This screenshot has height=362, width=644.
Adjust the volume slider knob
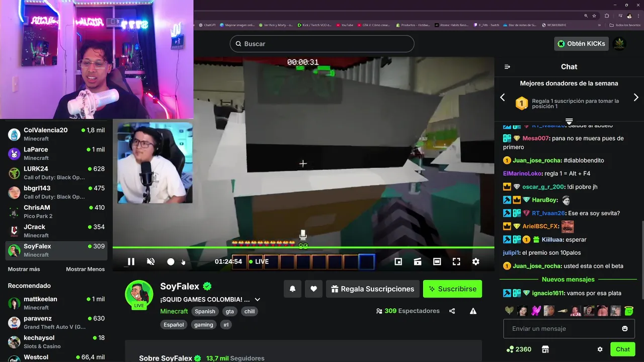pos(171,261)
